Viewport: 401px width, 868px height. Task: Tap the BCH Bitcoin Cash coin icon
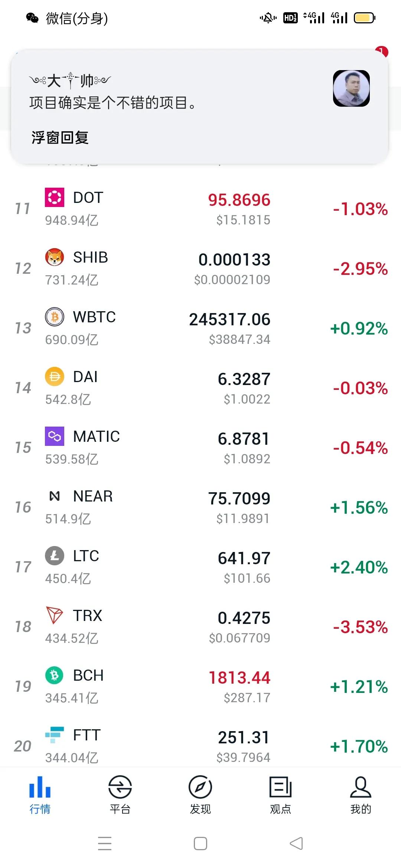[x=55, y=675]
